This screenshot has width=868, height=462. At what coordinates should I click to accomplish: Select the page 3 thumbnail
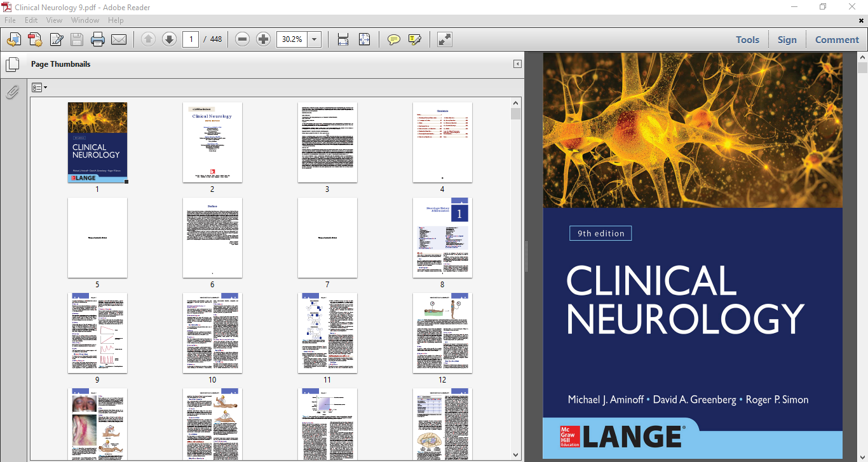click(327, 142)
